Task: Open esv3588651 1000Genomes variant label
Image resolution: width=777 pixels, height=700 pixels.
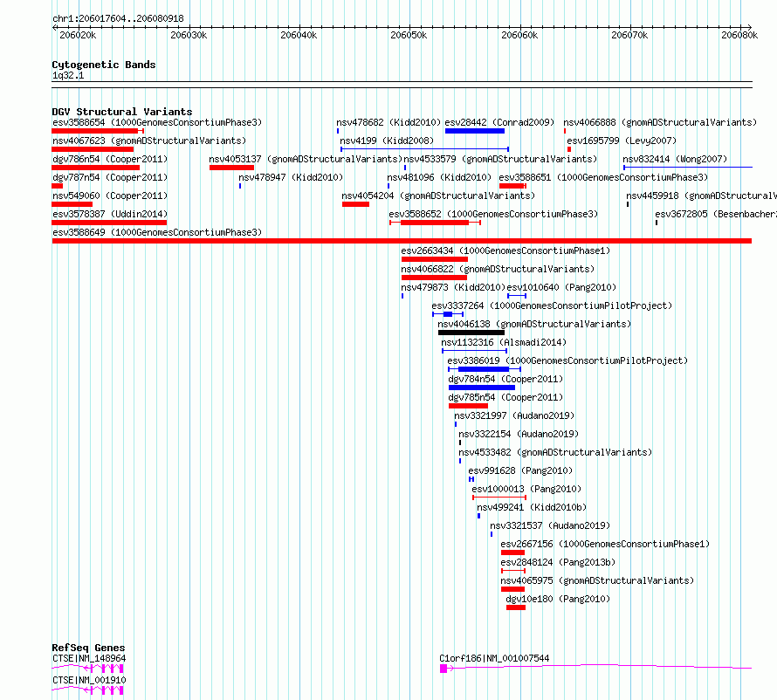Action: tap(603, 177)
